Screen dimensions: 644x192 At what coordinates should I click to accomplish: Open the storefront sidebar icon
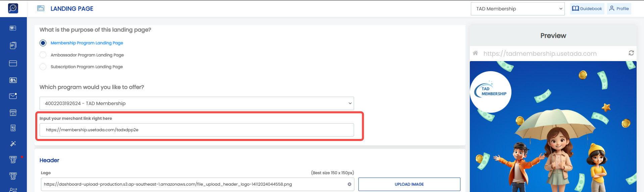(x=13, y=112)
